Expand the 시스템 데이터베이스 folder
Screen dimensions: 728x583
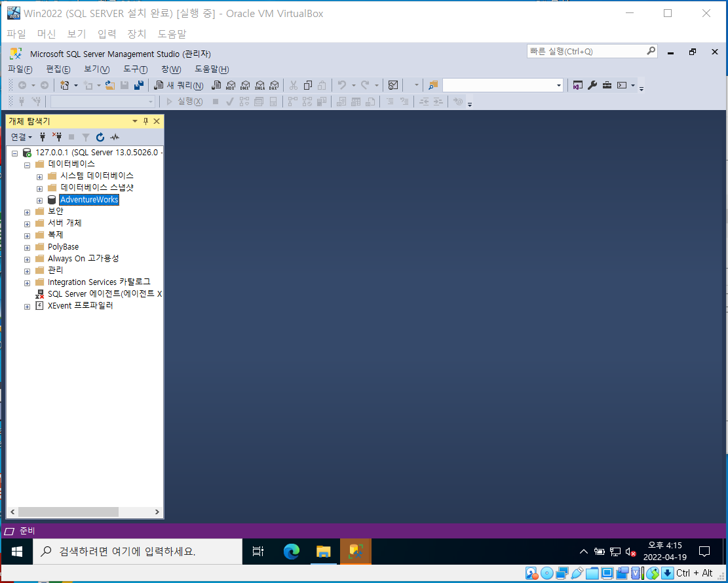[x=39, y=177]
